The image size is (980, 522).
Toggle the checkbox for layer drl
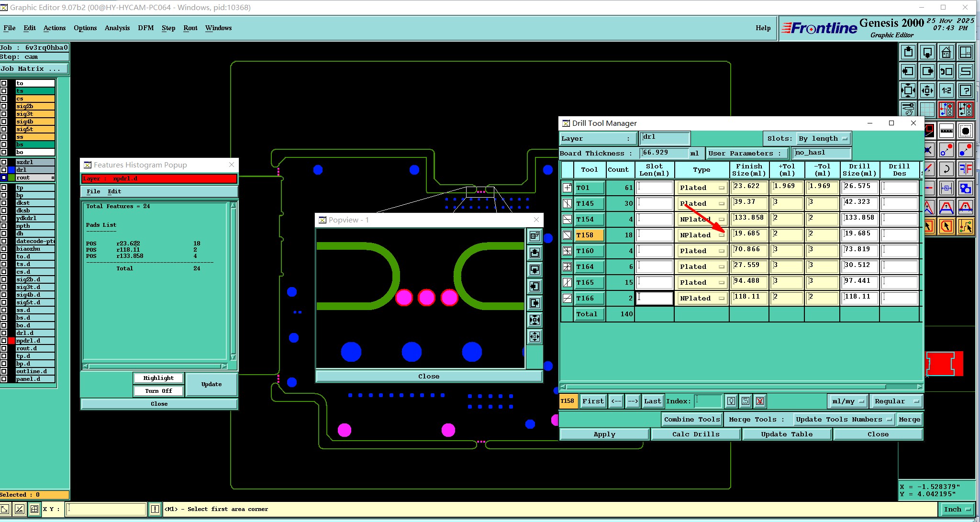tap(4, 170)
